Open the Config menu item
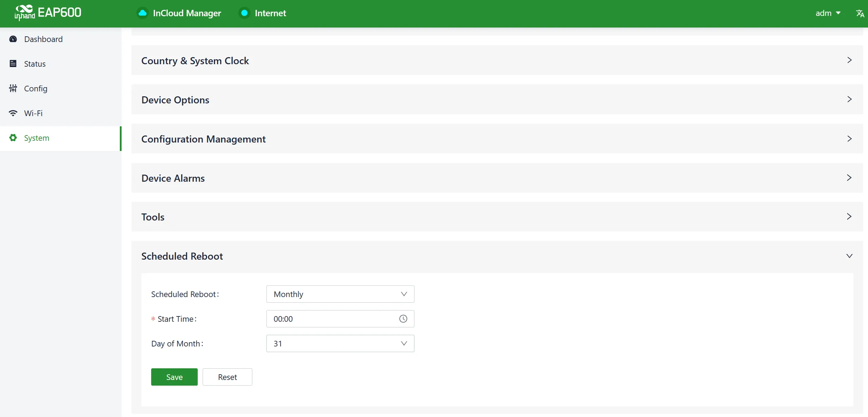Image resolution: width=868 pixels, height=417 pixels. [61, 88]
